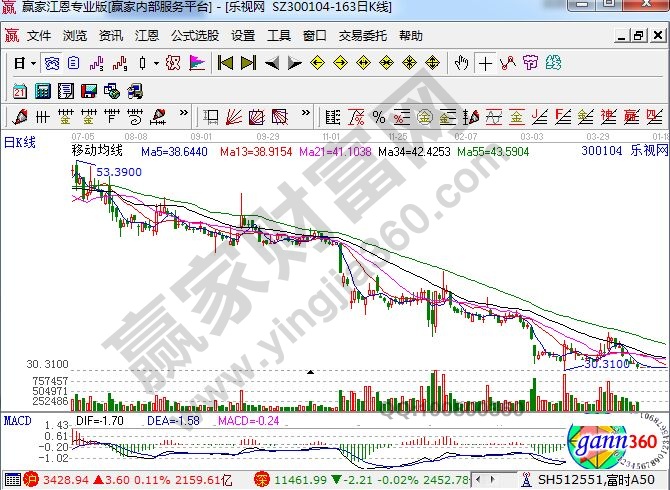Click the 移动均线 indicator label
This screenshot has height=490, width=670.
point(96,151)
